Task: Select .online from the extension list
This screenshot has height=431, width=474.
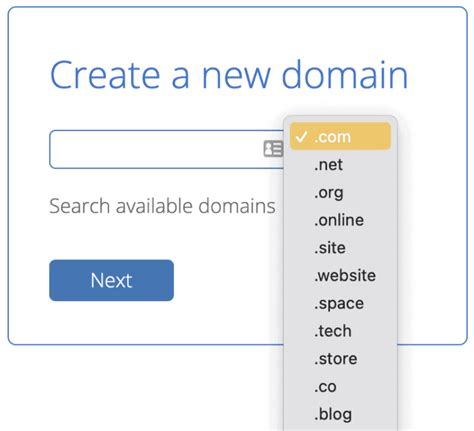Action: pos(340,220)
